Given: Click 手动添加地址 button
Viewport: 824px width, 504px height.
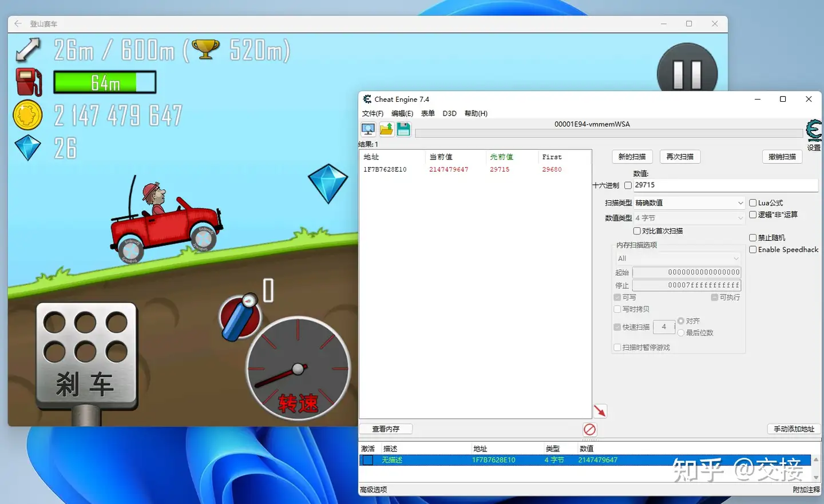Looking at the screenshot, I should (794, 429).
